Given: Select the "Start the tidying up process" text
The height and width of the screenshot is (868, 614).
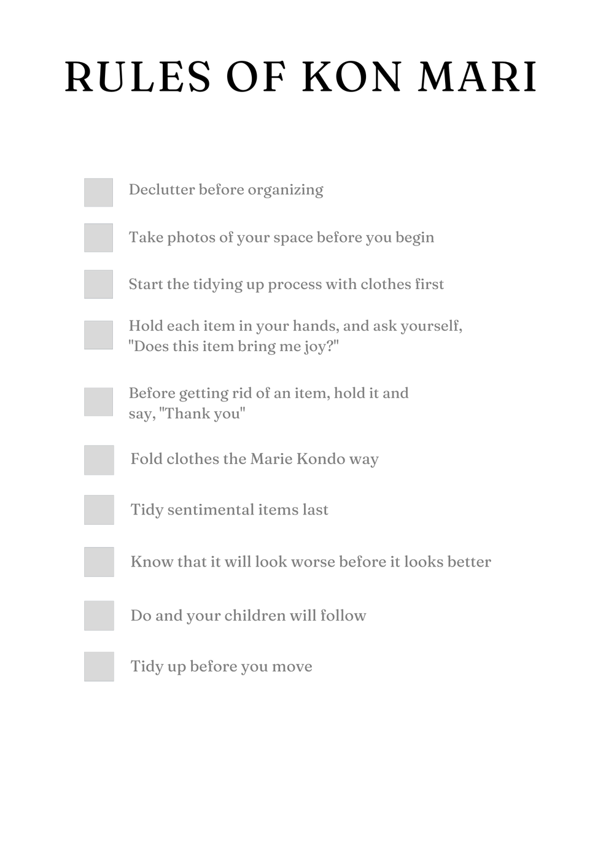Looking at the screenshot, I should click(x=286, y=284).
